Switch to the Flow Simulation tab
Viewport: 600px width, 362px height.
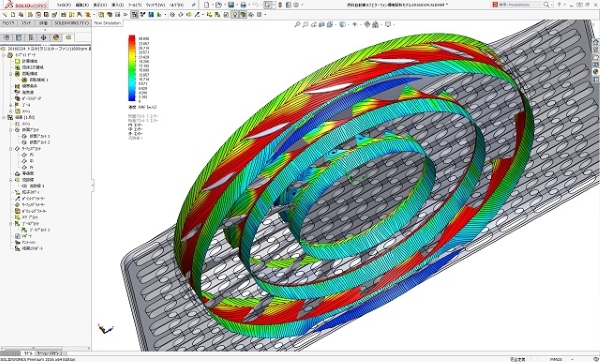tap(107, 23)
